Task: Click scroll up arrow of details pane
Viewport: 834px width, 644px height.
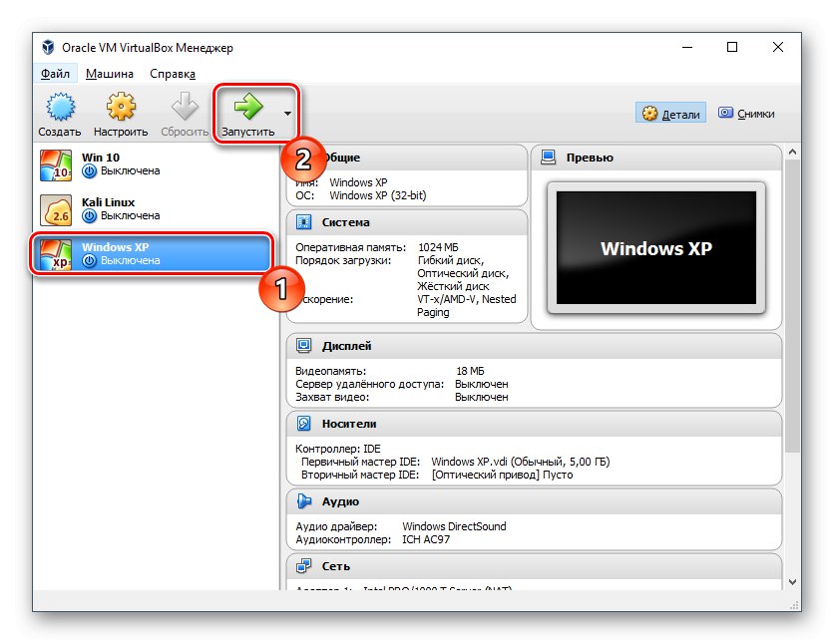Action: [792, 152]
